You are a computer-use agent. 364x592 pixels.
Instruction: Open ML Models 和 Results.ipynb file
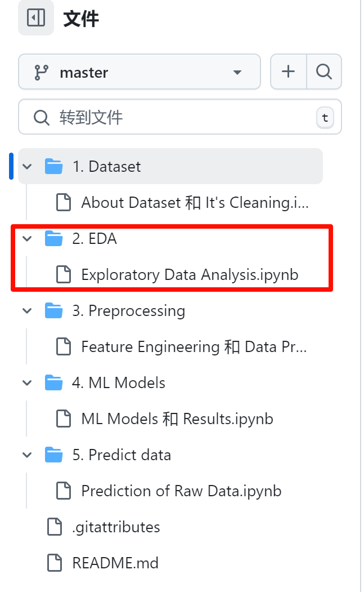click(177, 419)
